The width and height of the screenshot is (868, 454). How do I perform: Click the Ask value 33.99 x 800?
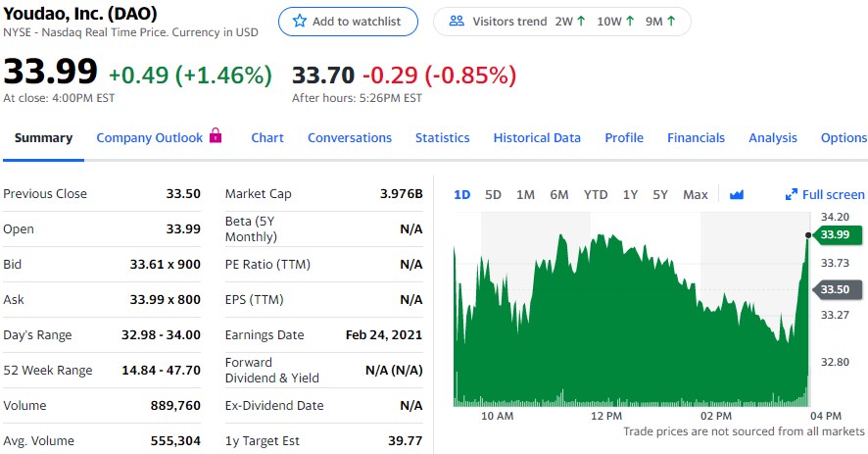tap(165, 300)
